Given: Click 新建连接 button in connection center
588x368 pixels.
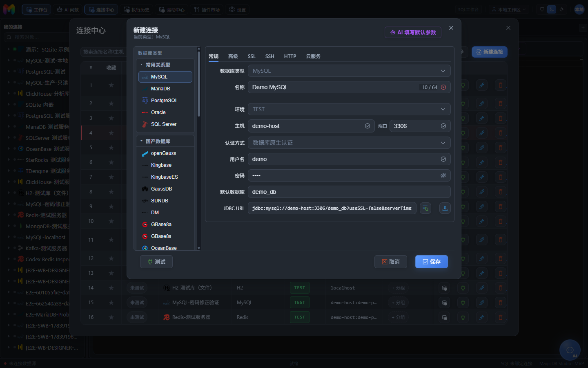Looking at the screenshot, I should tap(490, 52).
